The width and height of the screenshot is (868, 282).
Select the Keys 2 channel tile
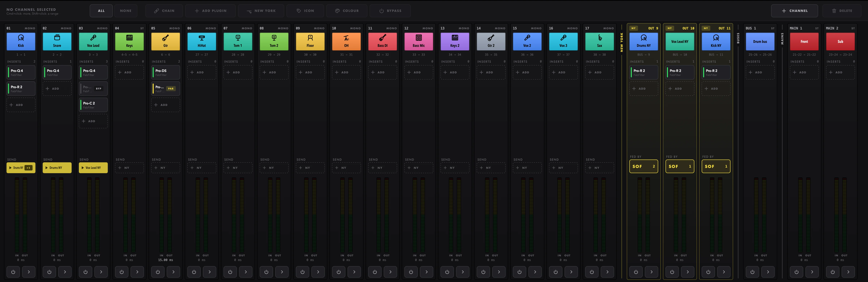[x=455, y=41]
